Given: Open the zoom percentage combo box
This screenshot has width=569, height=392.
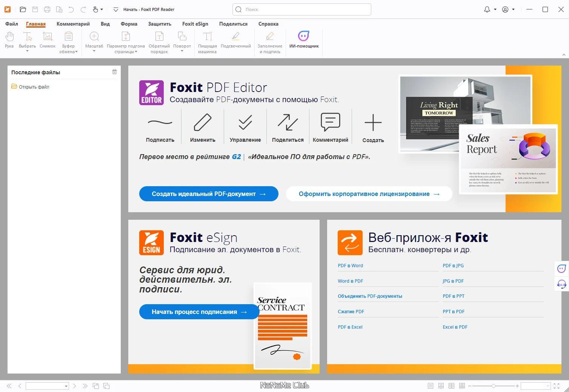Looking at the screenshot, I should click(535, 386).
